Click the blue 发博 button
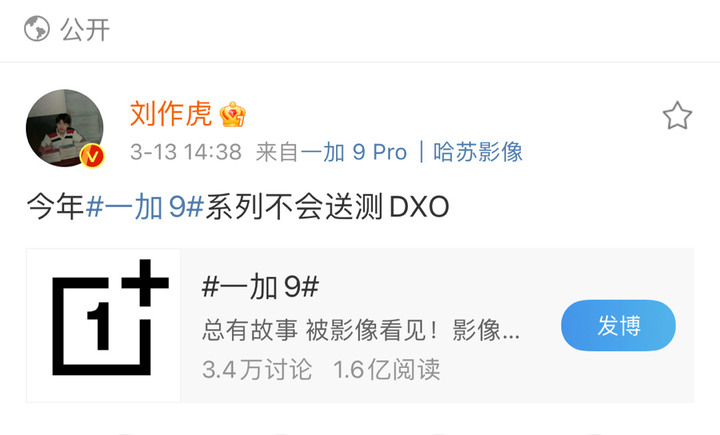The height and width of the screenshot is (435, 720). tap(618, 325)
